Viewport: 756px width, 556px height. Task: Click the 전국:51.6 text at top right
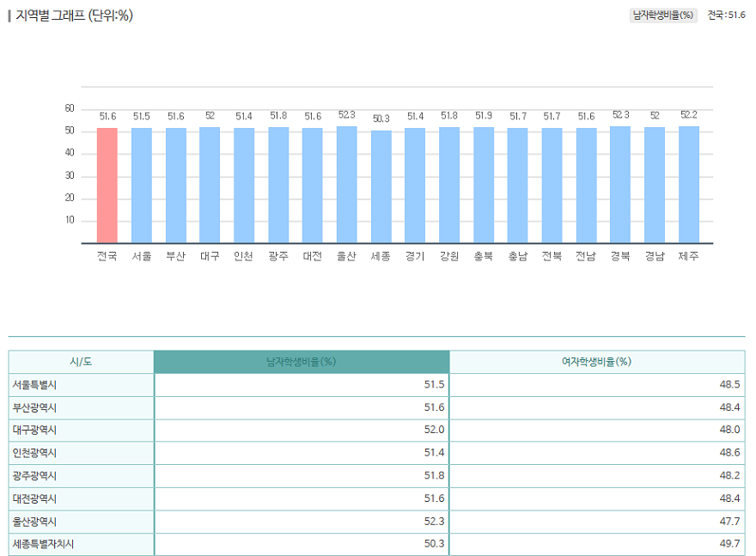(x=726, y=15)
